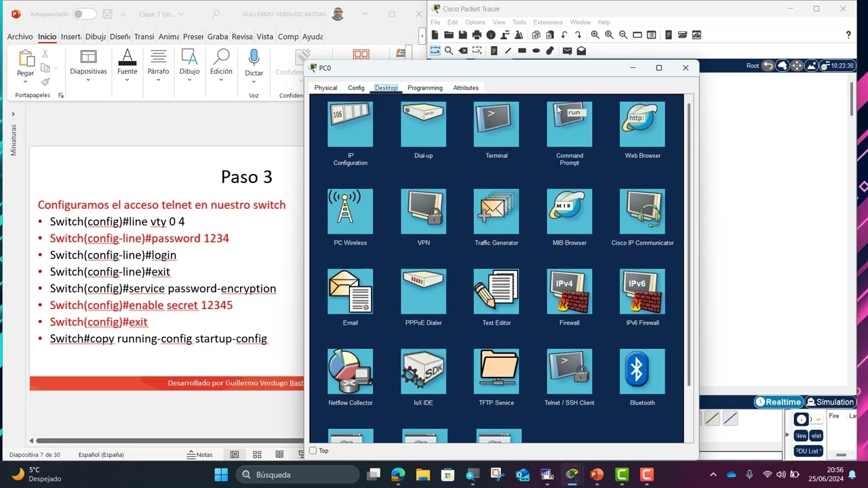Image resolution: width=868 pixels, height=488 pixels.
Task: Open the Programming tab in PC0
Action: click(x=425, y=88)
